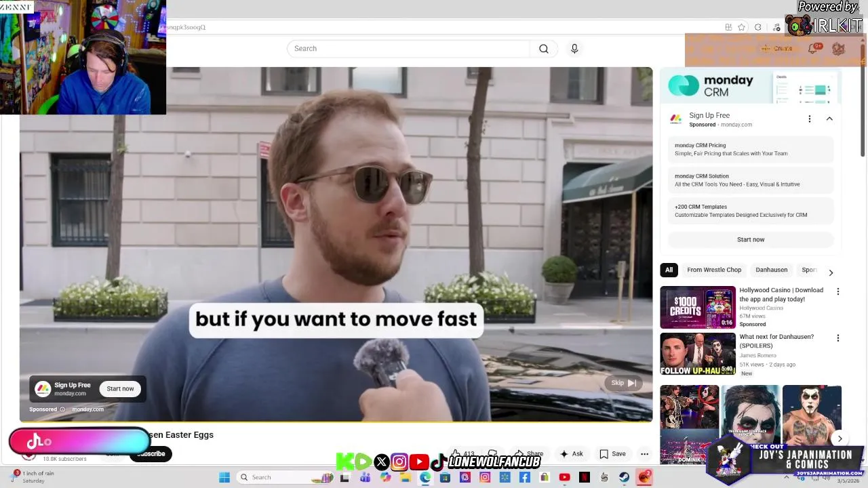Open the more actions ellipsis under video
The width and height of the screenshot is (868, 488).
coord(644,454)
